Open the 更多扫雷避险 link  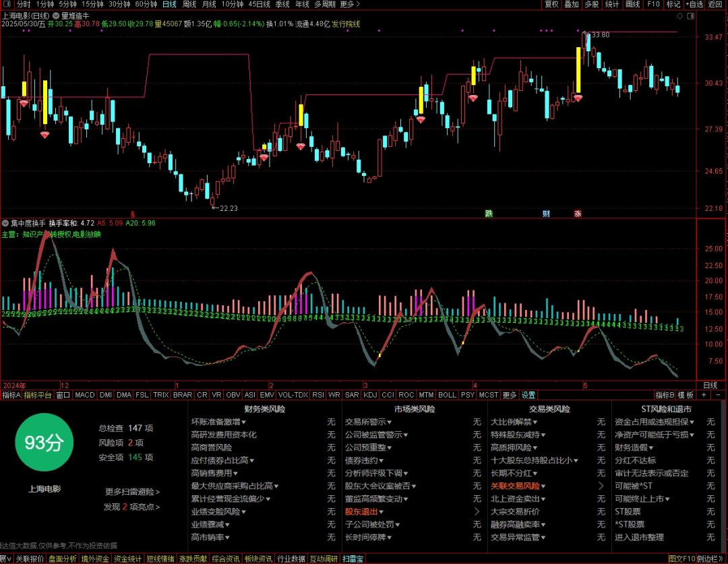[132, 492]
